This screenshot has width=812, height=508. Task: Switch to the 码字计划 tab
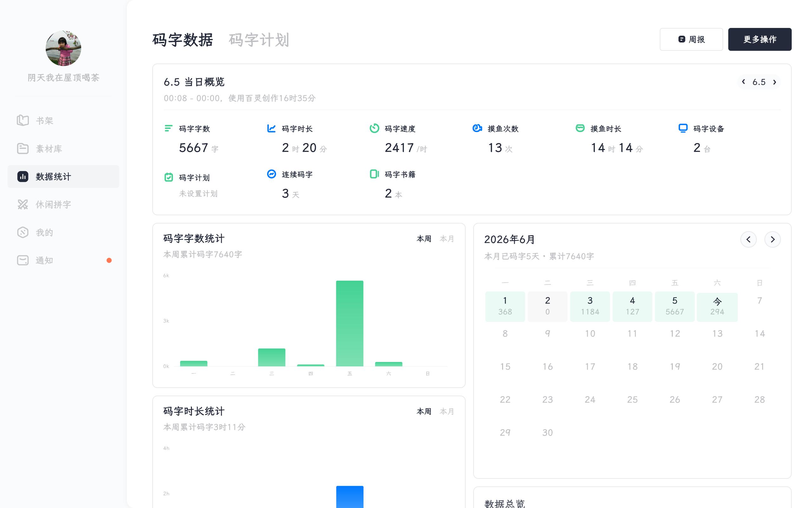259,40
